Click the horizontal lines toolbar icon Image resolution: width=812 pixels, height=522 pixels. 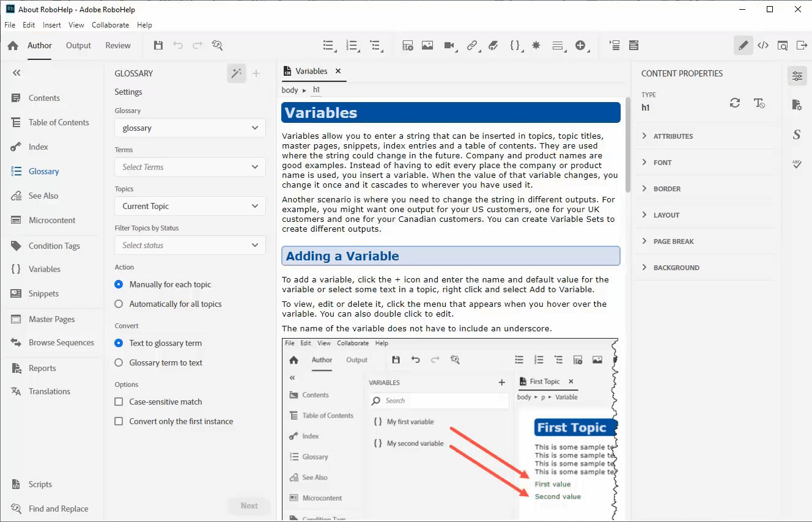(x=558, y=45)
